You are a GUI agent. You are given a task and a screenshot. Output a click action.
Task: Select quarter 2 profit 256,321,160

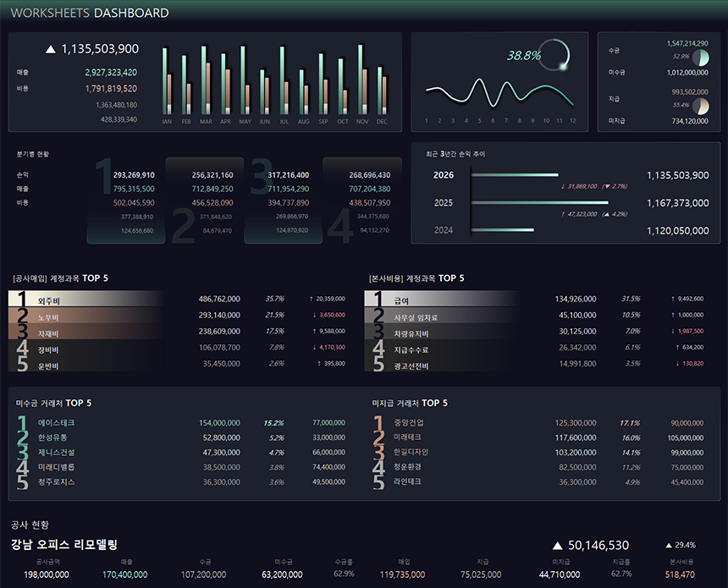[x=212, y=175]
